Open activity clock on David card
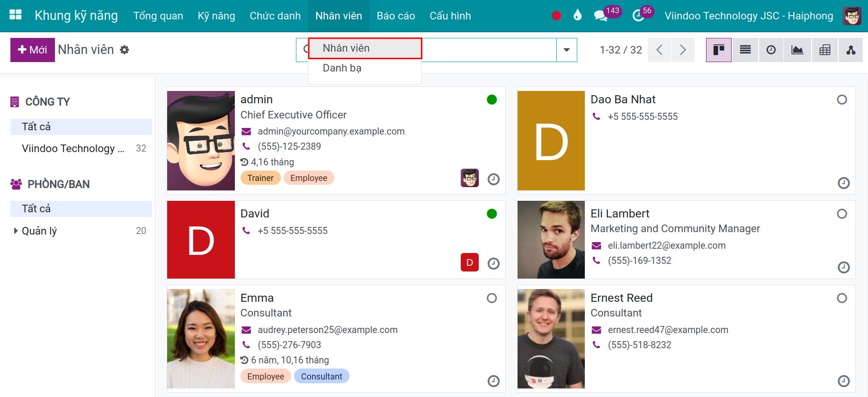Screen dimensions: 868x397 coord(493,263)
